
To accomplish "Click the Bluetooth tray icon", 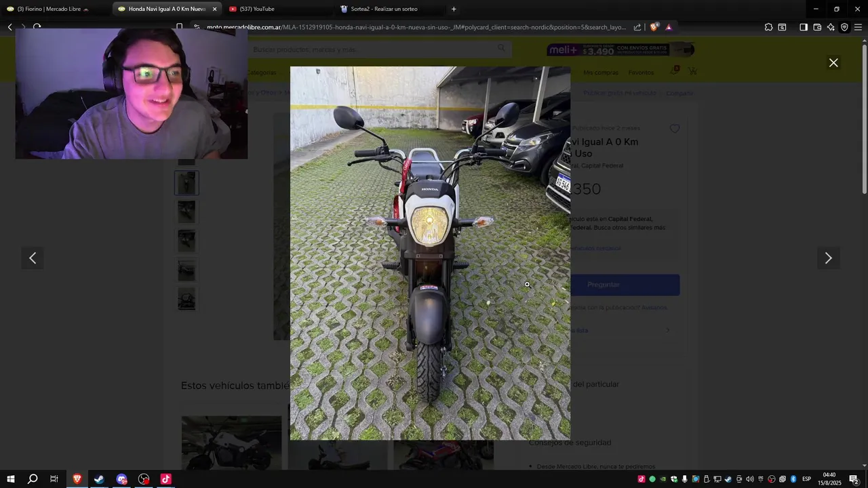I will point(793,479).
